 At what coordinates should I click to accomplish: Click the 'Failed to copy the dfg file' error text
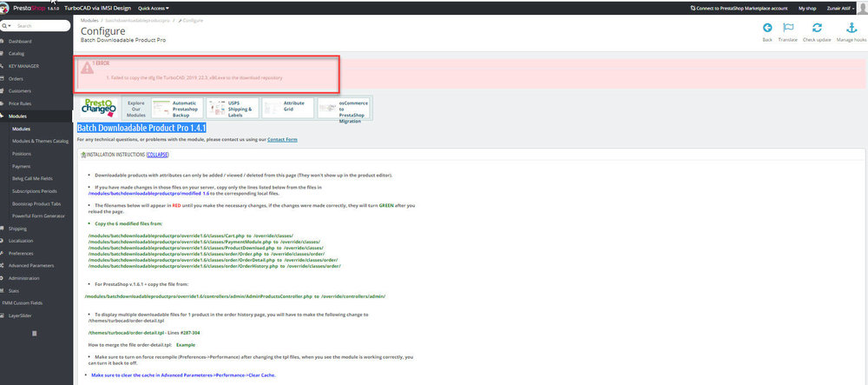[194, 78]
